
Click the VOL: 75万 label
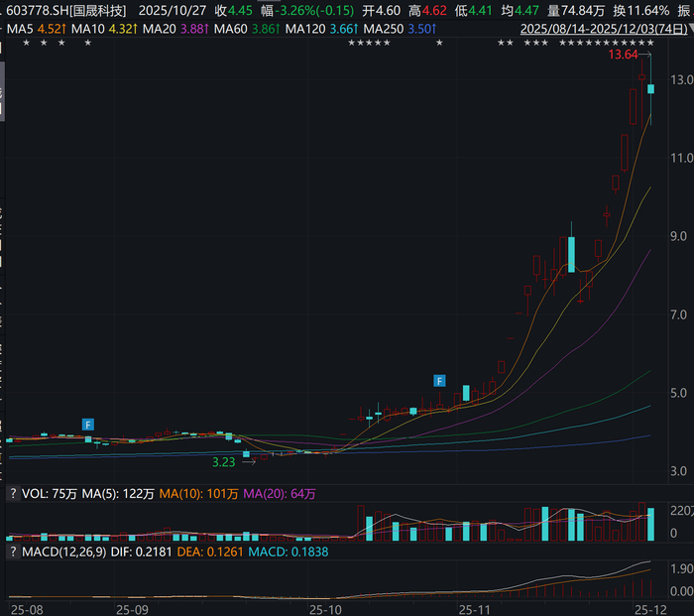click(50, 493)
